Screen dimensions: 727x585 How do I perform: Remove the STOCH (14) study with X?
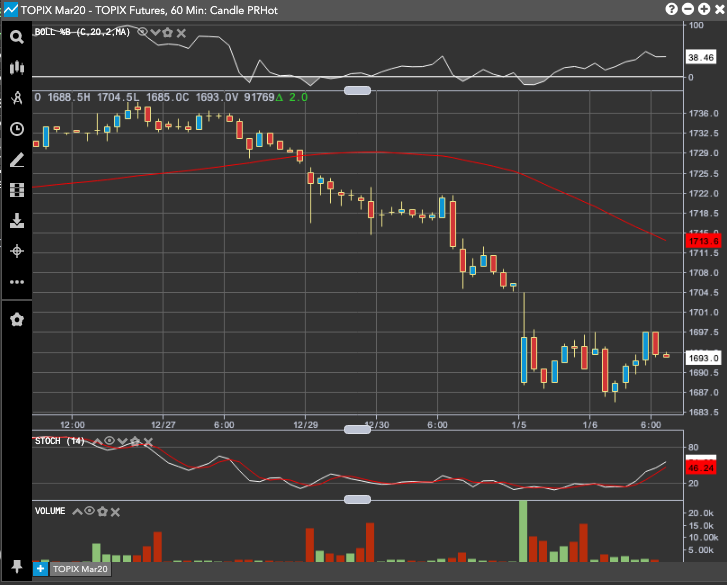pyautogui.click(x=148, y=442)
